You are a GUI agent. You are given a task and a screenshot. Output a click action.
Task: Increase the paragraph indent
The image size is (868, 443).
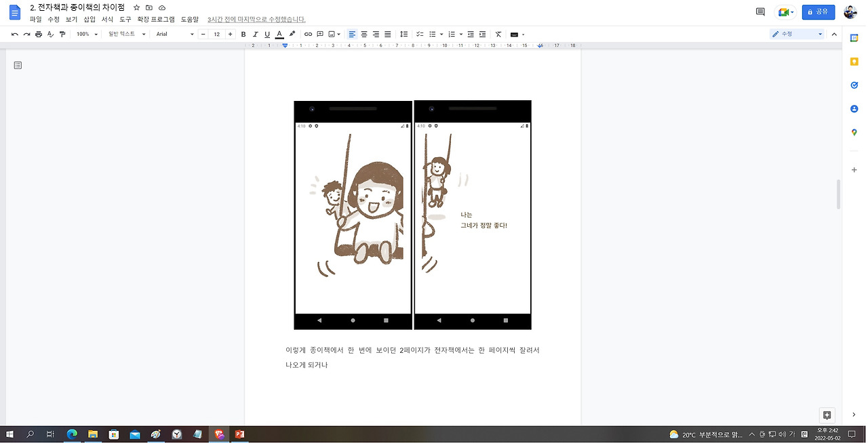coord(483,34)
